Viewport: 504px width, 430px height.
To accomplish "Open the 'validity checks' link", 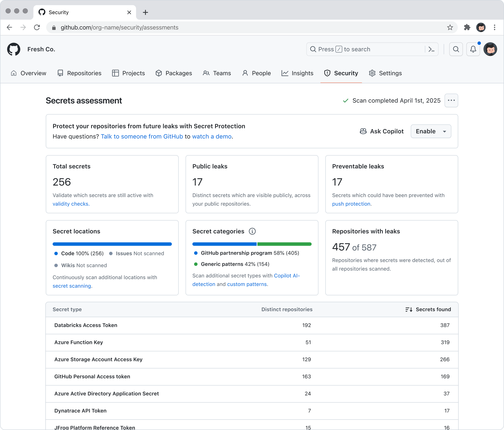I will coord(71,204).
